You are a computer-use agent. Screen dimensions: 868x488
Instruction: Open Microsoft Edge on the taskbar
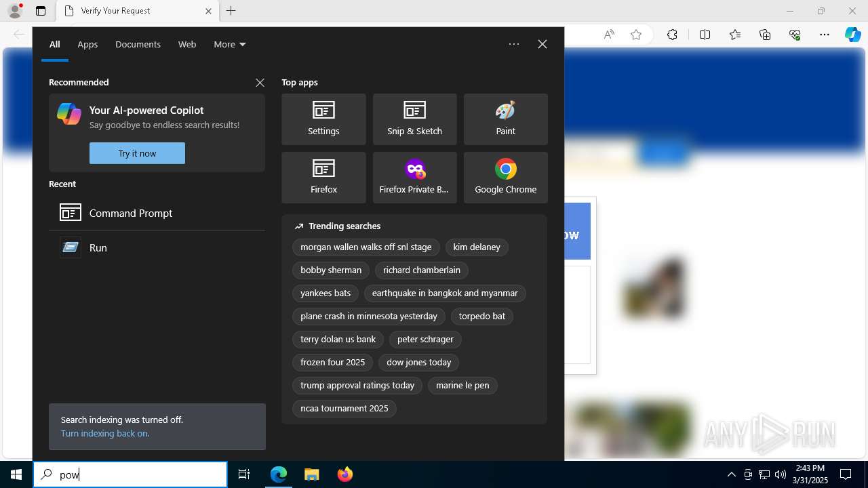[279, 474]
